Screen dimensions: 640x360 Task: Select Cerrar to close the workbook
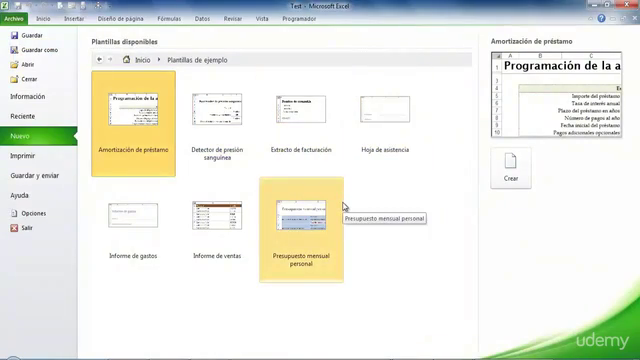click(x=24, y=79)
